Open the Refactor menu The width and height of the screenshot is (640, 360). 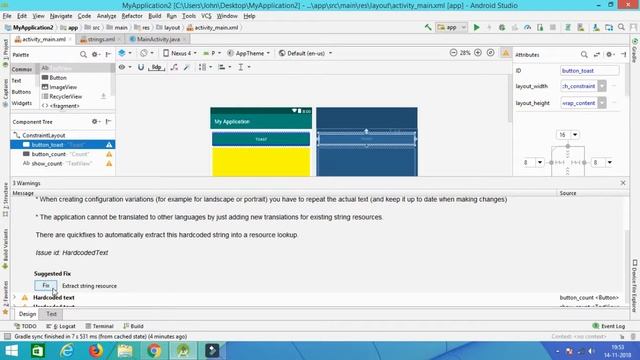132,16
